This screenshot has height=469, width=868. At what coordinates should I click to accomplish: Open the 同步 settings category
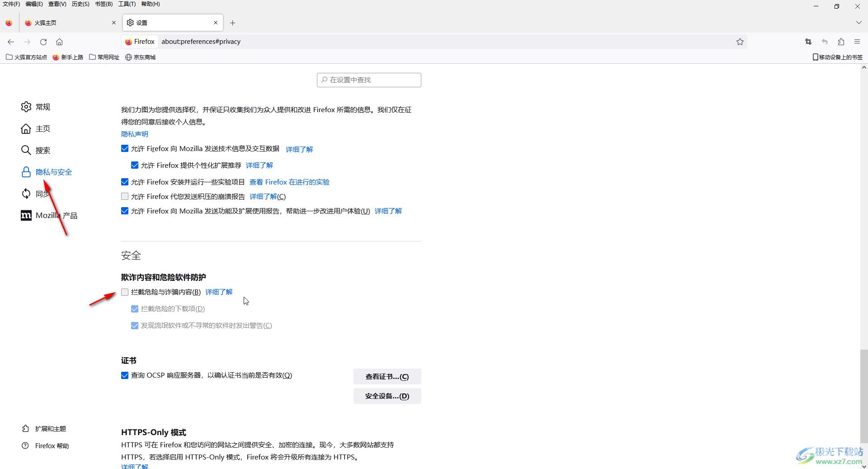(36, 194)
